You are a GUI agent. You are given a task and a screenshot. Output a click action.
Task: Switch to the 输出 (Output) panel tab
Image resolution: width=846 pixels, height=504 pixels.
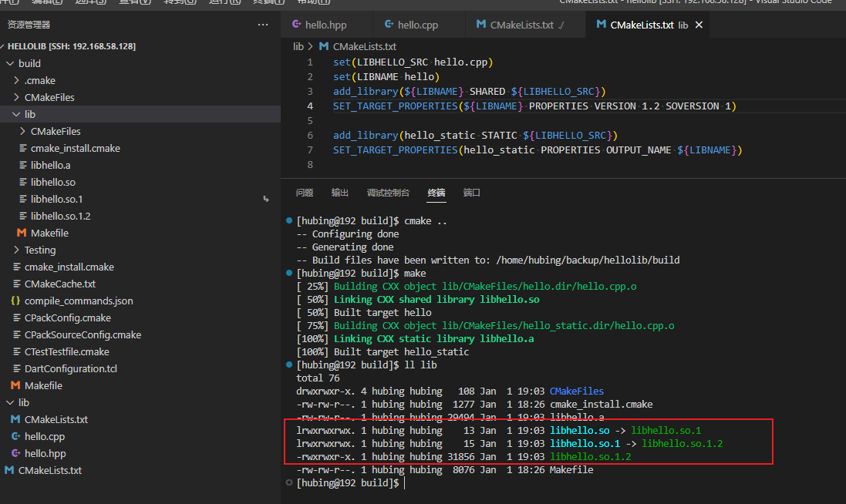click(340, 193)
